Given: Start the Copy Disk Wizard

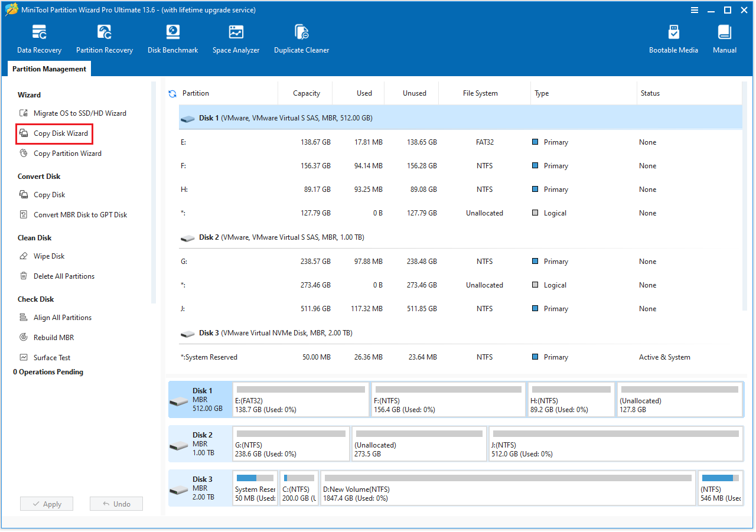Looking at the screenshot, I should click(54, 133).
